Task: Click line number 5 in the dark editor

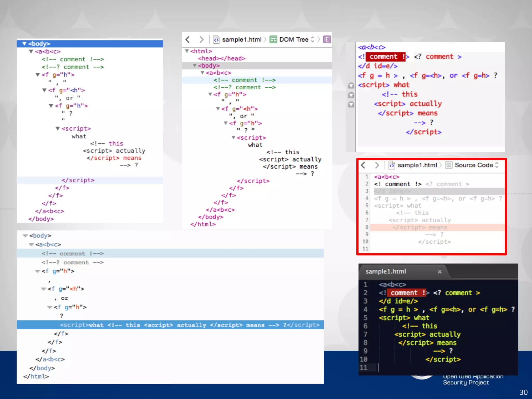Action: pyautogui.click(x=365, y=318)
